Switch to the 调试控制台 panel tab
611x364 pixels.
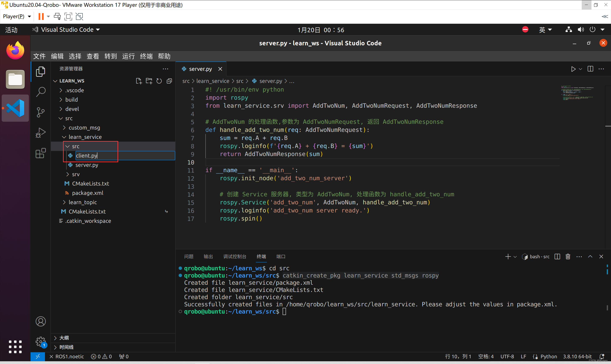point(235,257)
